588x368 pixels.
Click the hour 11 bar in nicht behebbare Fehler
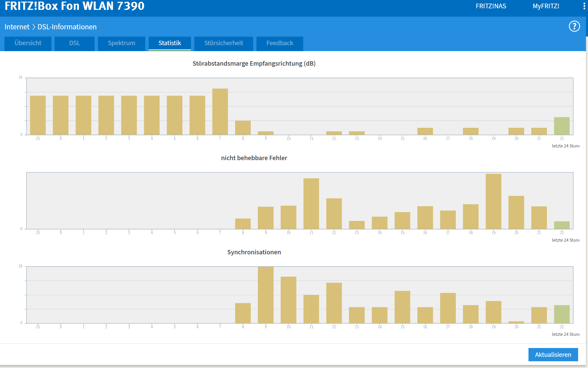click(x=311, y=204)
